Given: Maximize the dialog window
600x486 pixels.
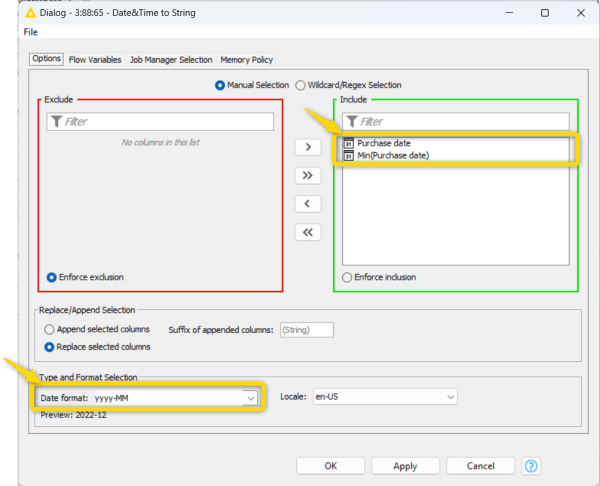Looking at the screenshot, I should coord(545,13).
